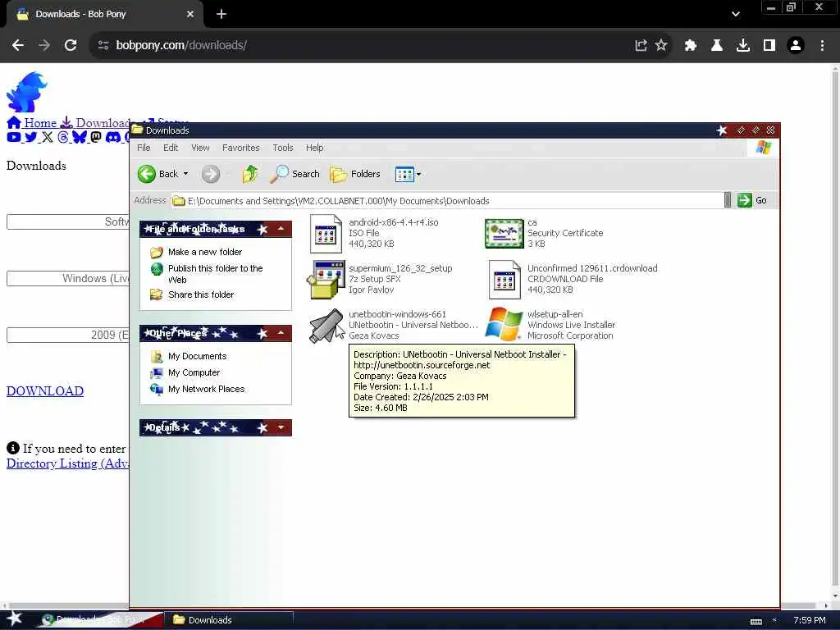Select the ca Security Certificate file
The height and width of the screenshot is (630, 840).
click(x=544, y=233)
